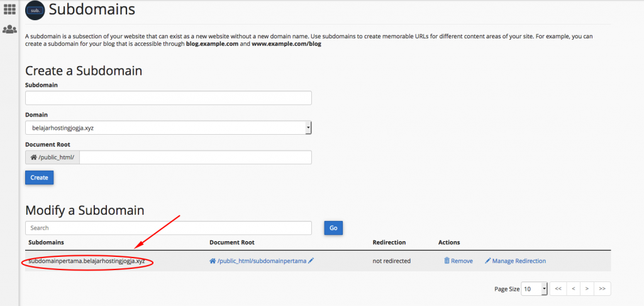Focus the Search subdomain field
The image size is (644, 306).
pos(169,228)
